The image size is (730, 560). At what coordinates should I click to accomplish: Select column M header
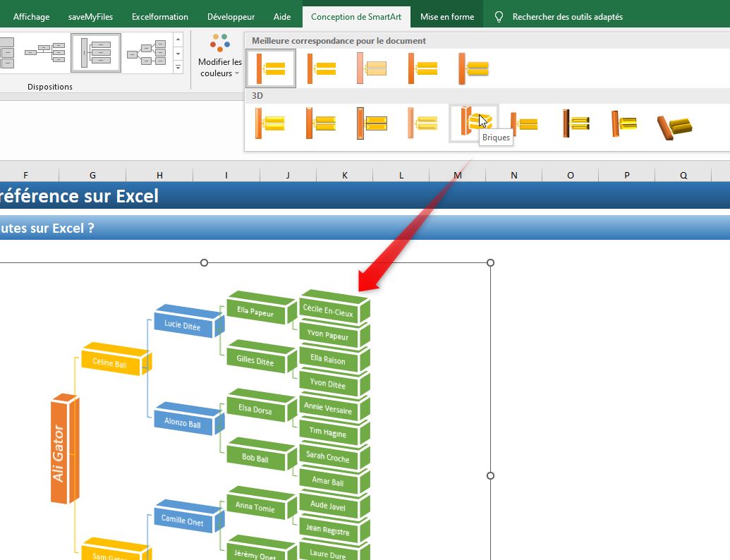[x=458, y=175]
